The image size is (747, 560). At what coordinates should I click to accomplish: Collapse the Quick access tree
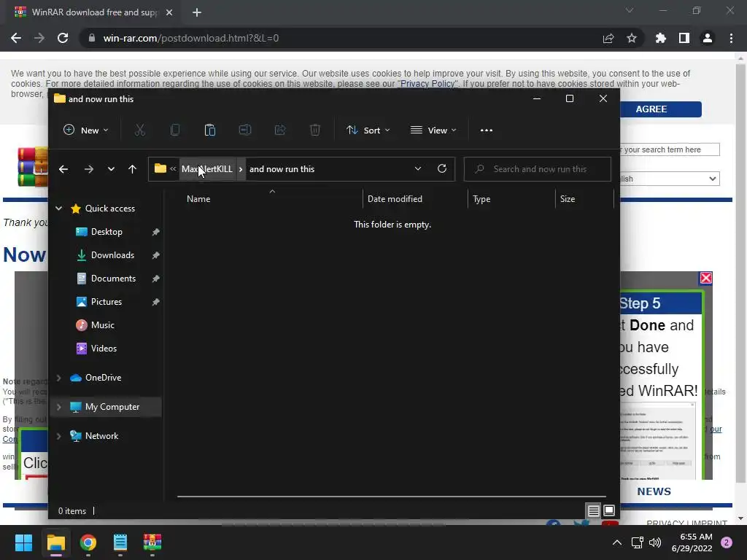click(x=59, y=208)
